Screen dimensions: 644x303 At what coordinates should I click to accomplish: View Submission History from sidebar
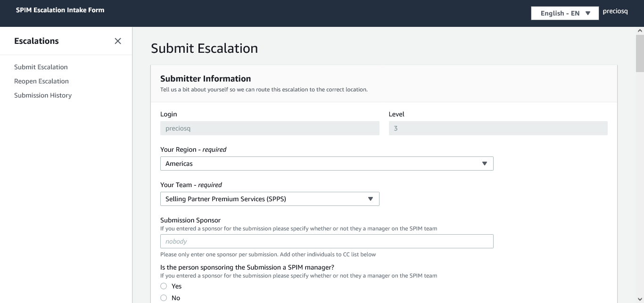43,95
